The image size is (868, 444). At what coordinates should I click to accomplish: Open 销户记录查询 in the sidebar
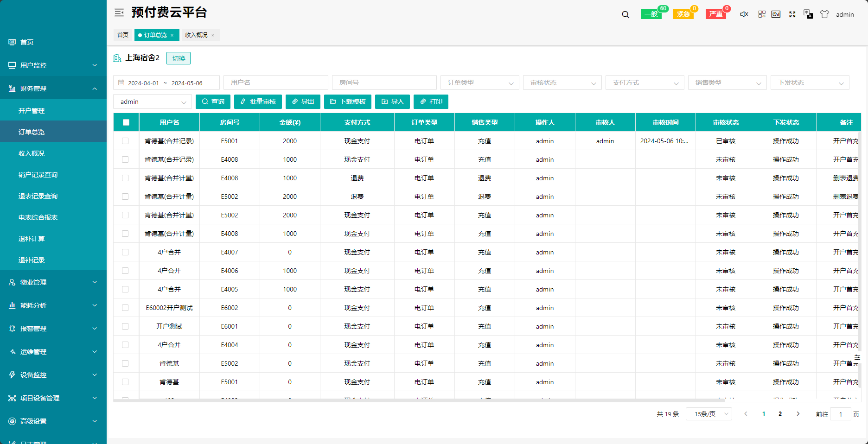tap(38, 175)
